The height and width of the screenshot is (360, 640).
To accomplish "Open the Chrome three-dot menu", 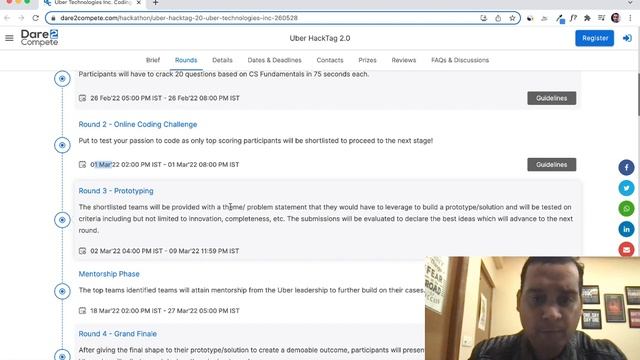I will coord(630,18).
